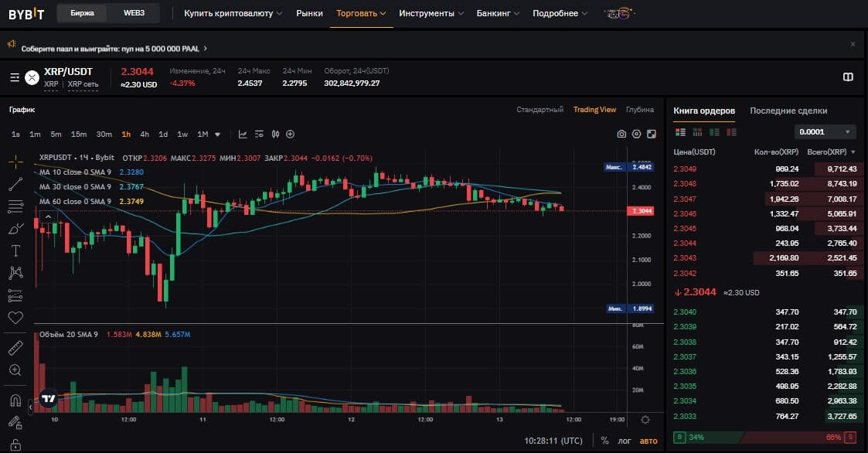Expand more timeframes arrow next to 1M
868x453 pixels.
tap(217, 134)
